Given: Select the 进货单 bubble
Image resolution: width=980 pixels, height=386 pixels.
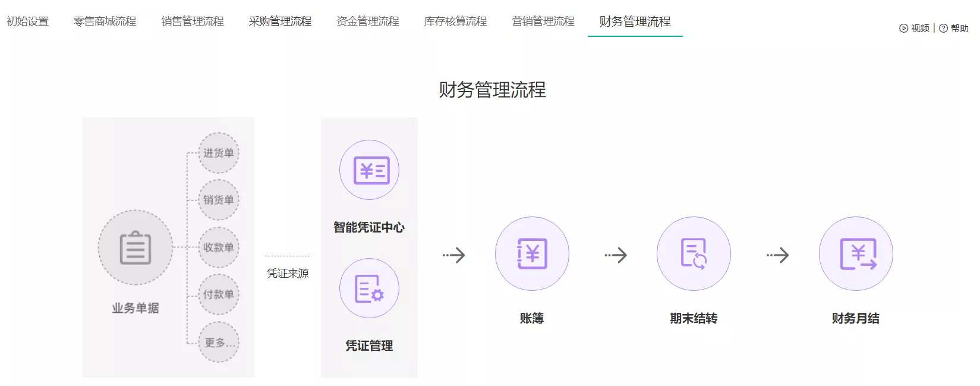Looking at the screenshot, I should (219, 153).
